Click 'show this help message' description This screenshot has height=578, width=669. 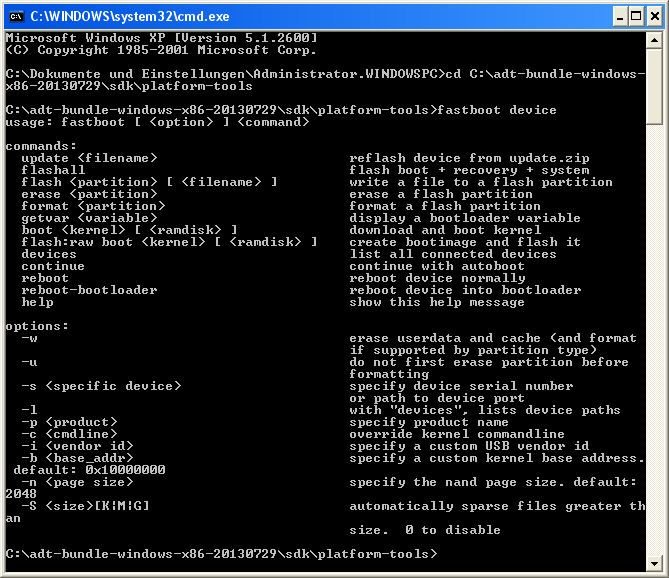437,302
